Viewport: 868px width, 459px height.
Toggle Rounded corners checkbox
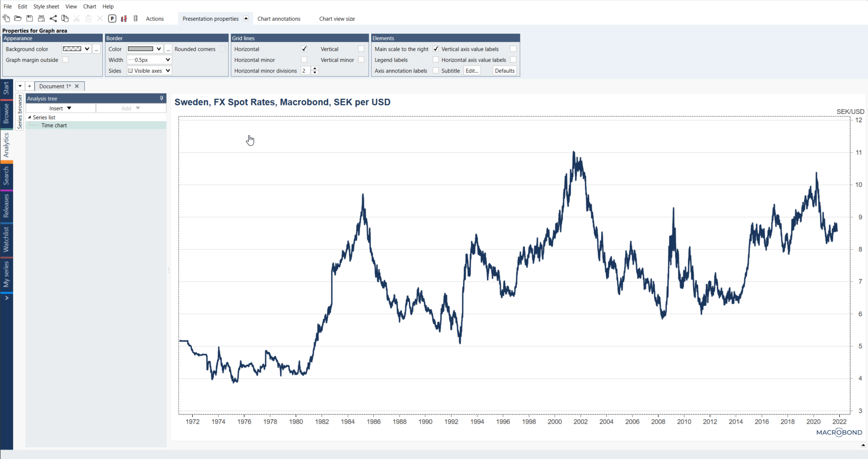tap(222, 49)
